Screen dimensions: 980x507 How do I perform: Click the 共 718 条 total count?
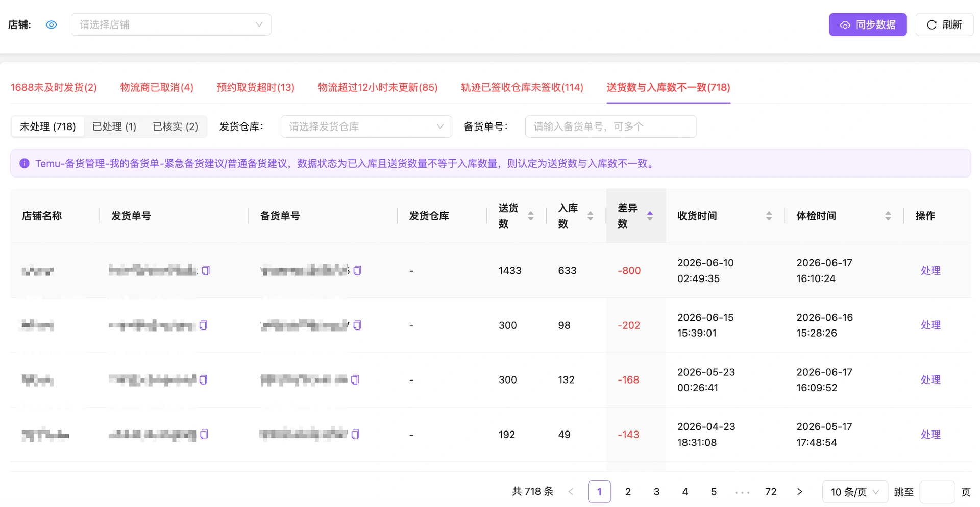[x=532, y=491]
